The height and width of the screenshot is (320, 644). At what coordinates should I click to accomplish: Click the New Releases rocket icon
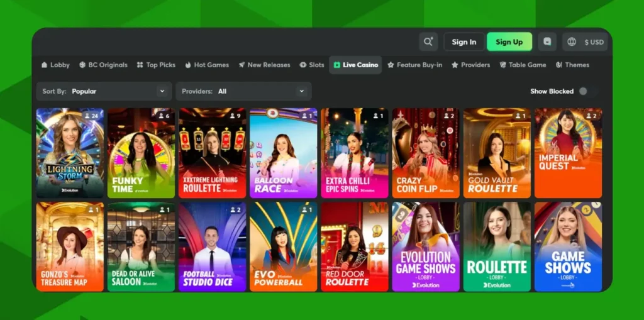242,65
